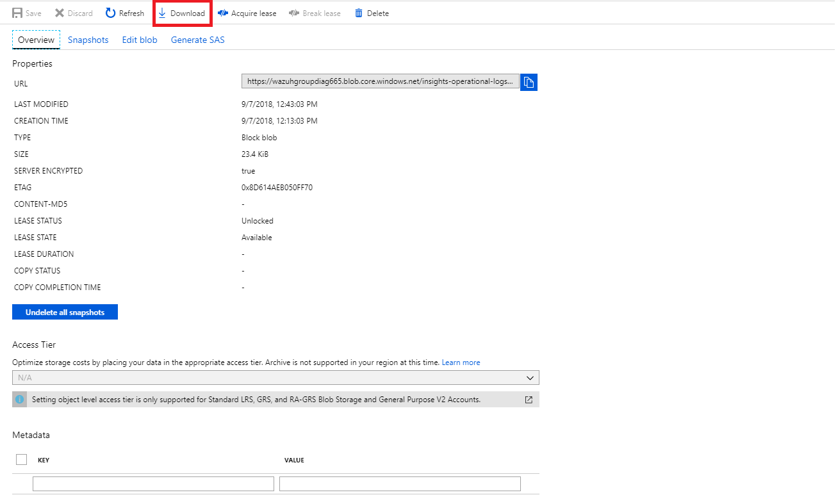Click the Access Tier section heading
Screen dimensions: 838x504
point(34,345)
